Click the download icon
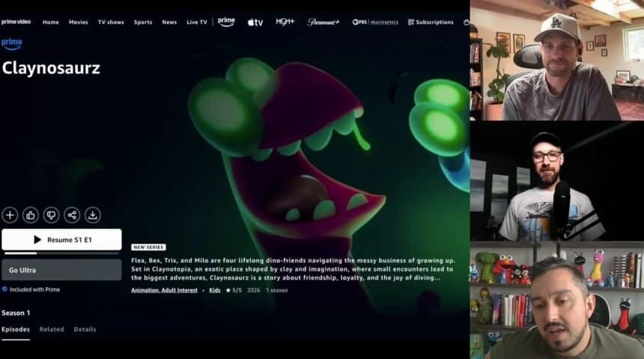644x359 pixels. tap(93, 215)
